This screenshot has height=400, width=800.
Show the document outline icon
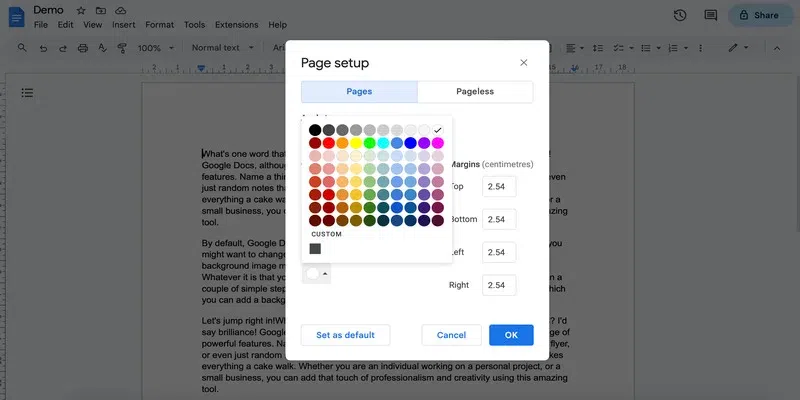pyautogui.click(x=27, y=93)
